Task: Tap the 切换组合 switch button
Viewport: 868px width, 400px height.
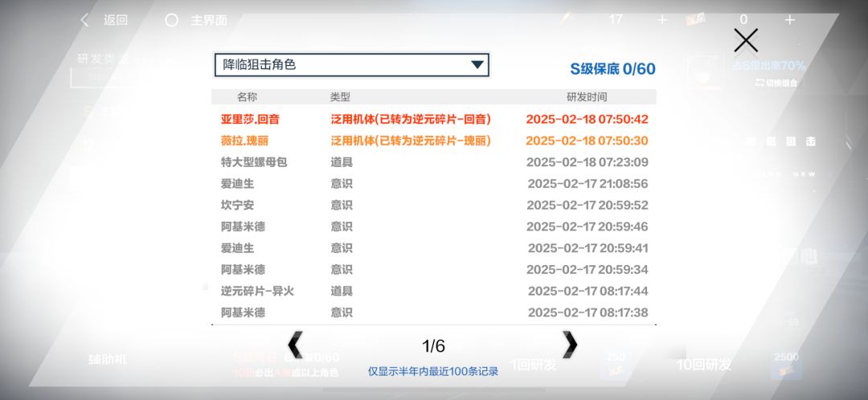Action: tap(776, 83)
